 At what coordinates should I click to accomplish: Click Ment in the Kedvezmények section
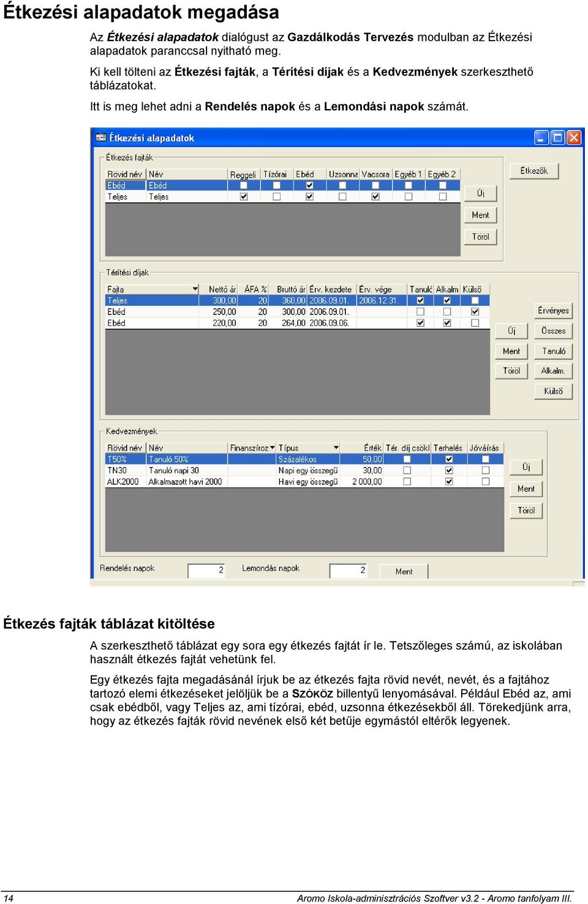coord(526,489)
